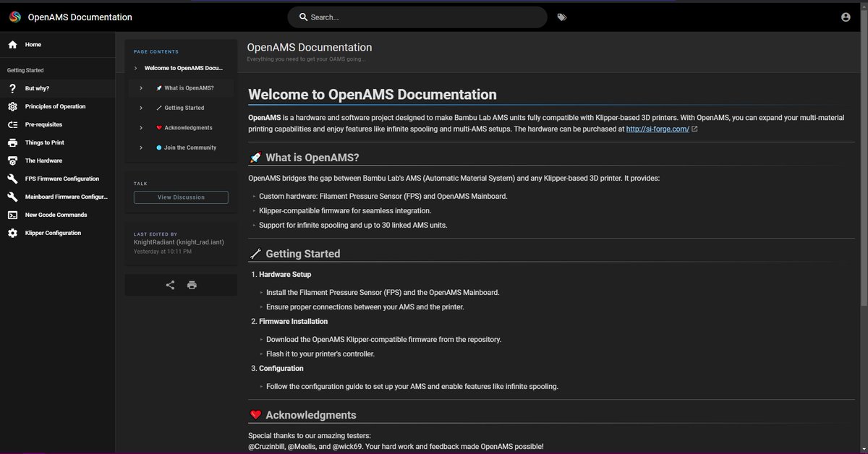Screen dimensions: 868x454
Task: Click the Welcome to OpenAMS Documentation heading
Action: [373, 95]
